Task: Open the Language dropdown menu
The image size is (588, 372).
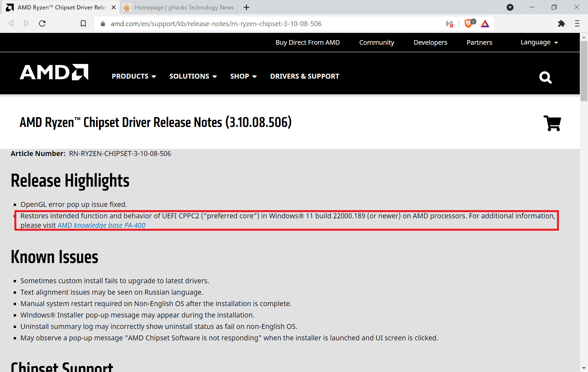Action: point(539,42)
